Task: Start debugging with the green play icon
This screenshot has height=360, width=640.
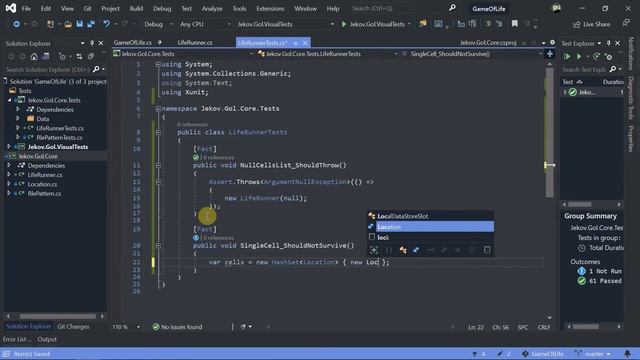Action: 344,24
